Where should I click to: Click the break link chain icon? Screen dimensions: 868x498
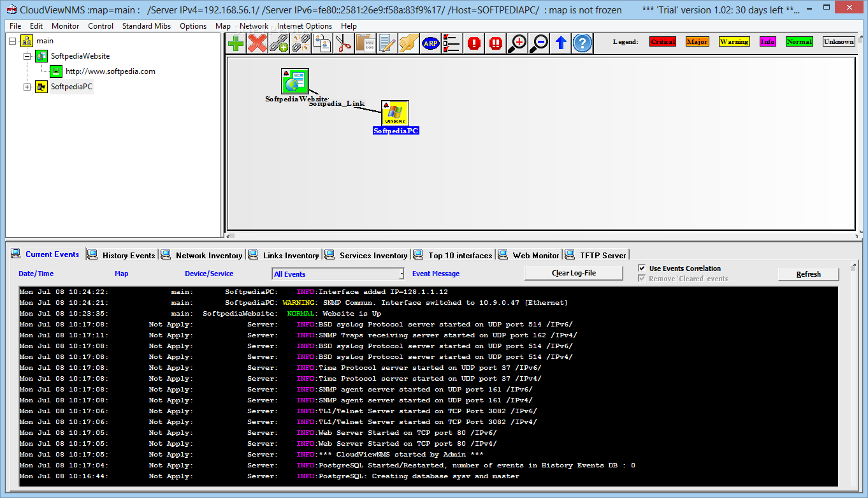pyautogui.click(x=300, y=43)
